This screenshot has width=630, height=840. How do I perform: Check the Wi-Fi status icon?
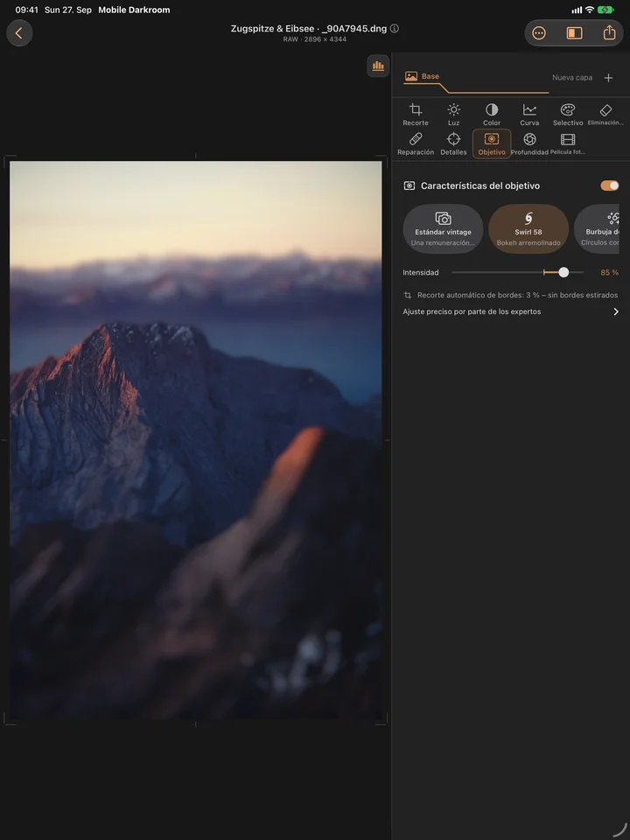pos(589,10)
